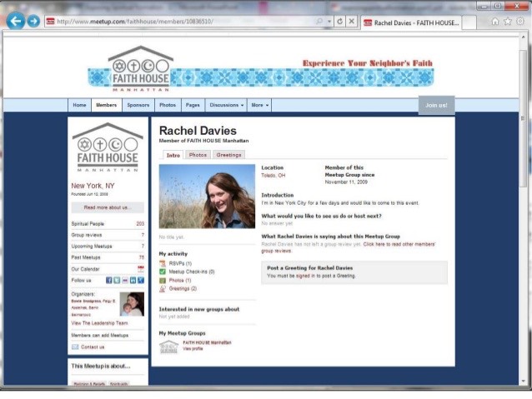Open the browser Home icon
The width and height of the screenshot is (532, 399).
pos(495,22)
